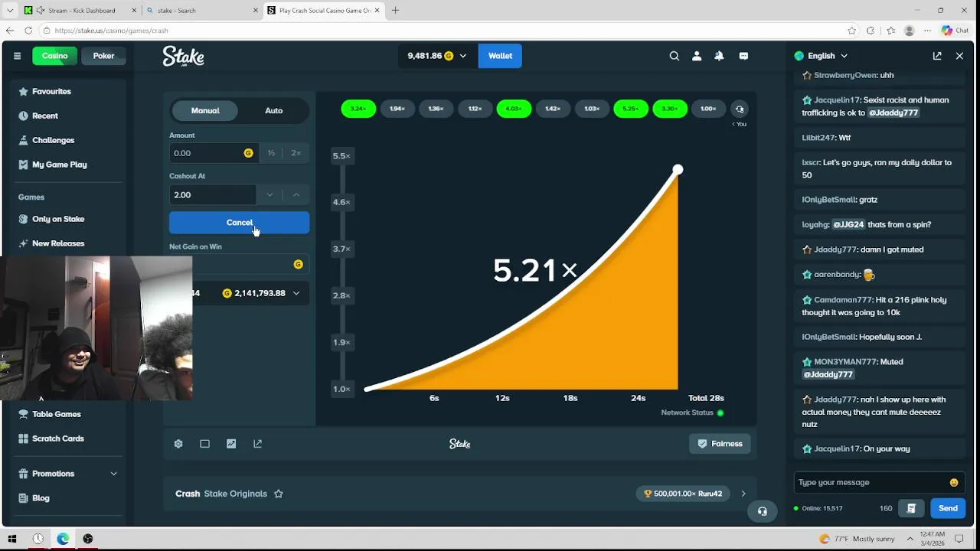Toggle theatre mode rectangle icon

pos(204,444)
